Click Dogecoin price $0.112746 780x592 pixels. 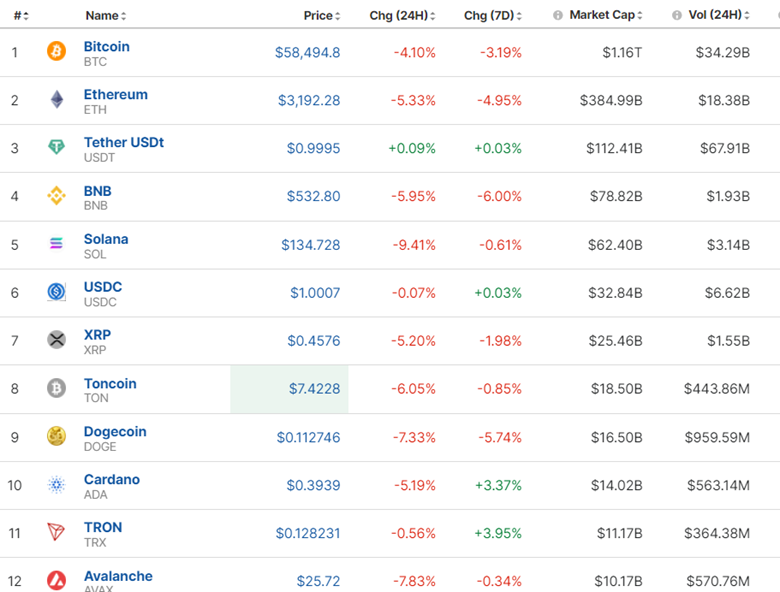tap(308, 437)
